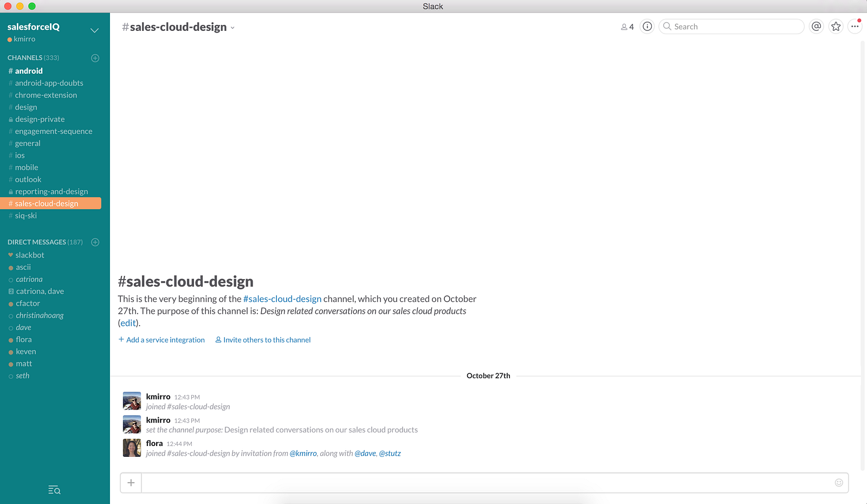Click the CHANNELS (333) header
This screenshot has height=504, width=867.
(33, 57)
